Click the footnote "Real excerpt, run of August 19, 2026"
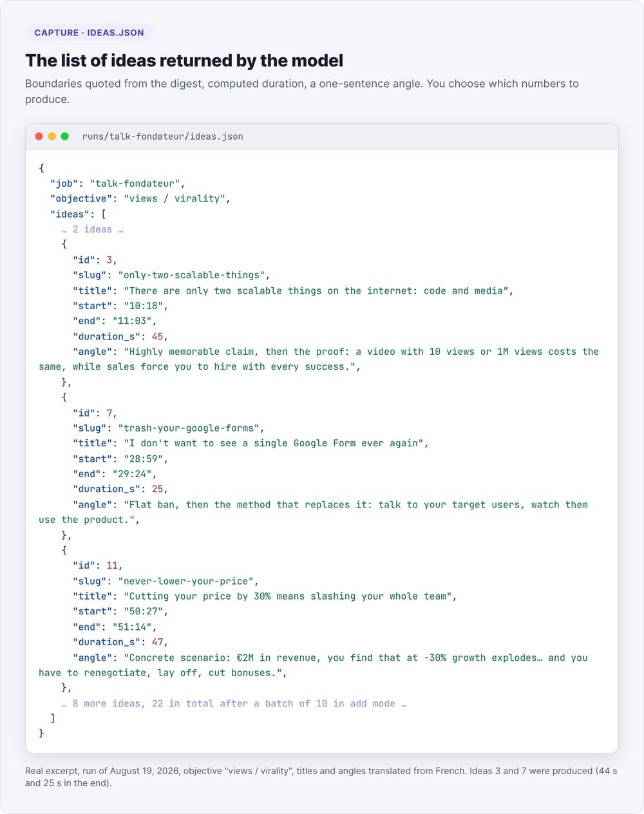The image size is (644, 814). pos(321,777)
